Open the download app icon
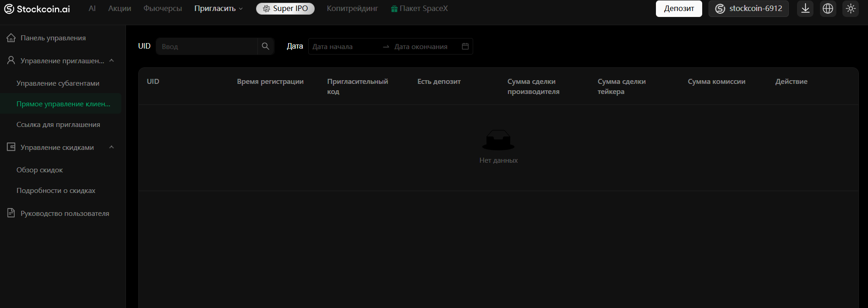Viewport: 868px width, 308px height. click(x=805, y=9)
